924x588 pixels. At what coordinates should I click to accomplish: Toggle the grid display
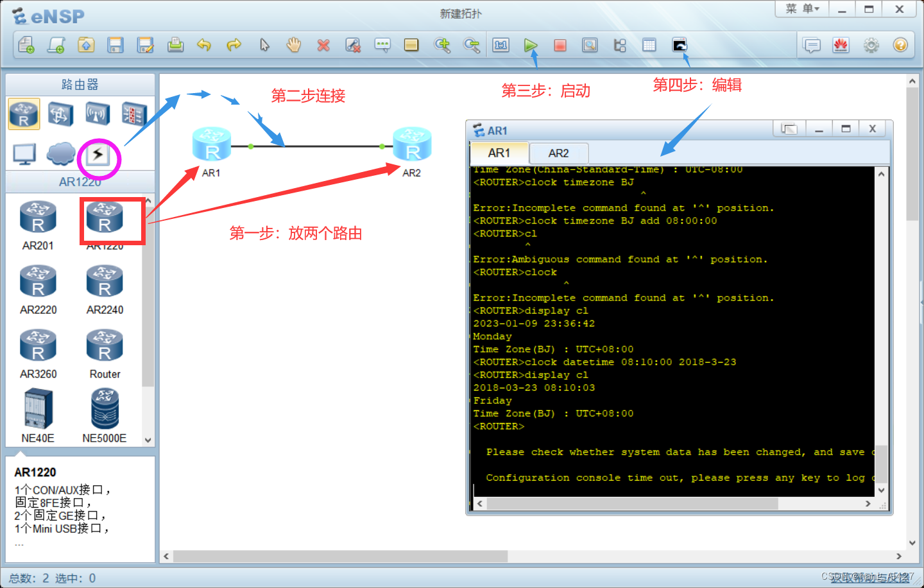649,45
